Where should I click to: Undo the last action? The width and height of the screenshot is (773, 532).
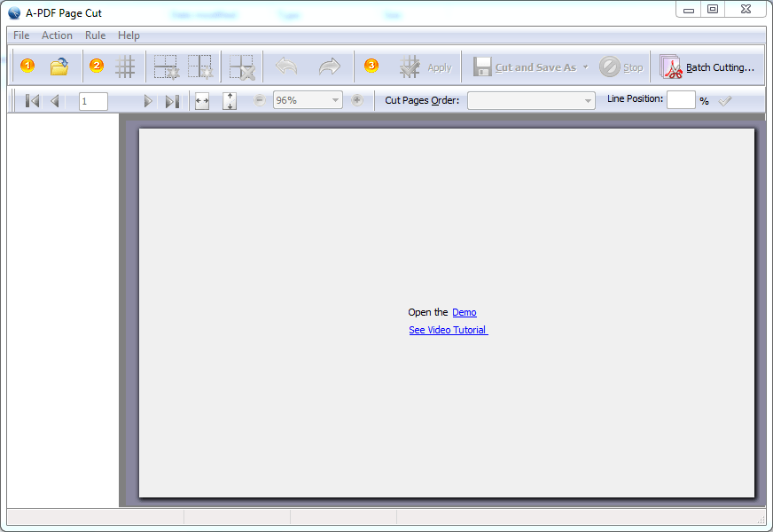(286, 66)
